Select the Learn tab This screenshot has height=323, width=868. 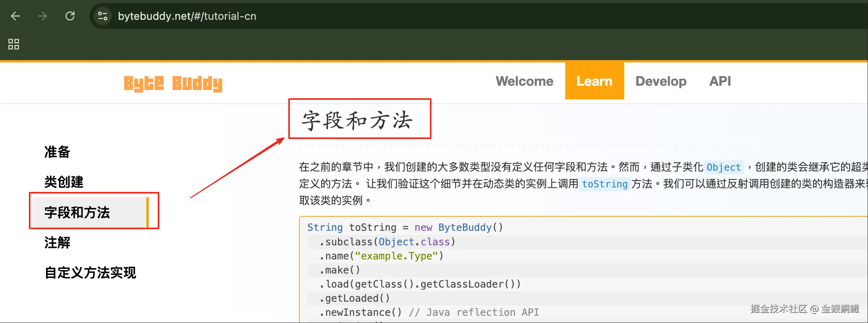pos(595,81)
